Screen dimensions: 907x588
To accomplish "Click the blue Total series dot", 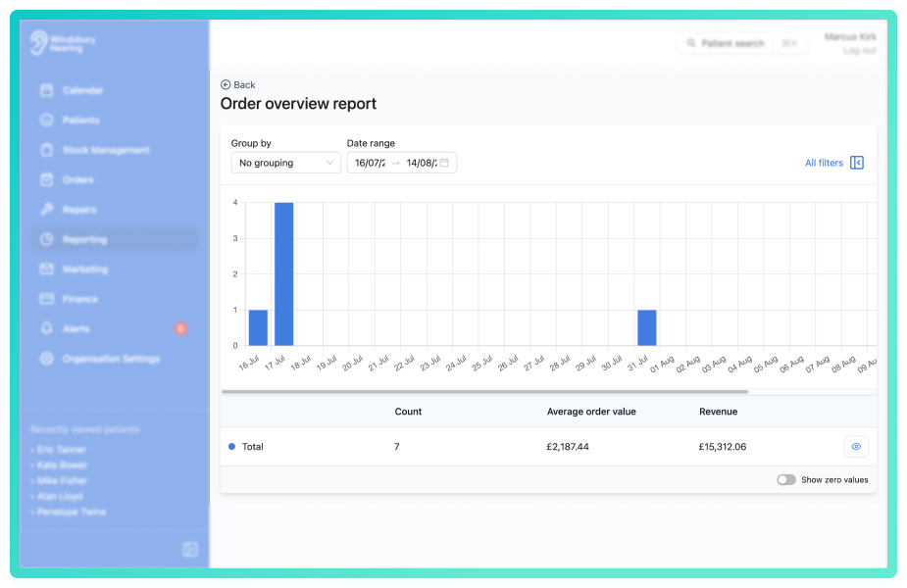I will pos(232,446).
